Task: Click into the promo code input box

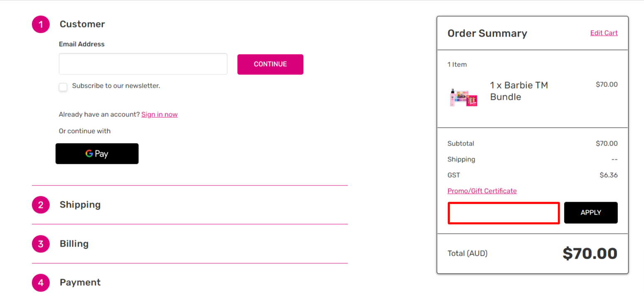Action: (x=503, y=213)
